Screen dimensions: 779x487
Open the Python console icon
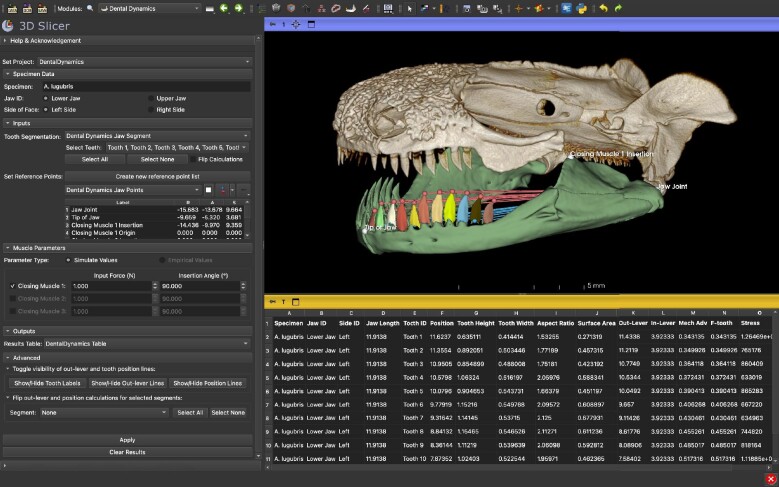(x=581, y=8)
